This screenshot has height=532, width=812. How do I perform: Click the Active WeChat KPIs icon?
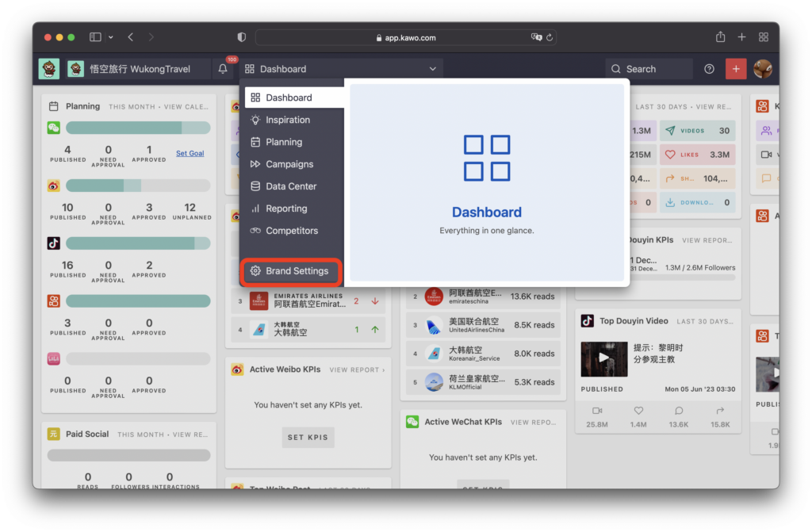pos(412,422)
